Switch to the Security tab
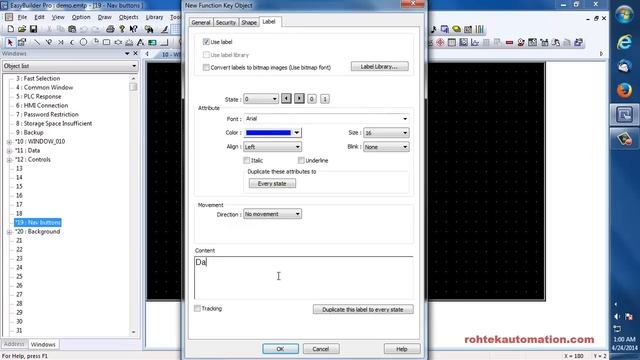 [226, 22]
